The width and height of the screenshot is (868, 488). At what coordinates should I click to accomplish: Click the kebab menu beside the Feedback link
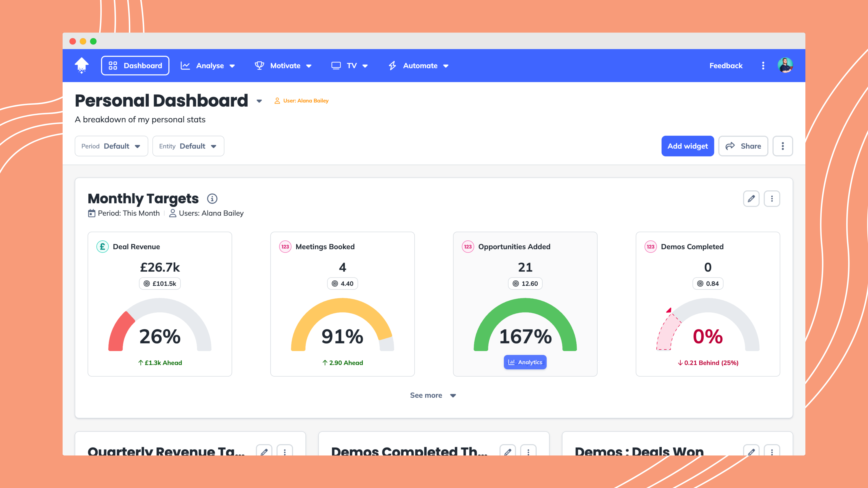pos(763,65)
